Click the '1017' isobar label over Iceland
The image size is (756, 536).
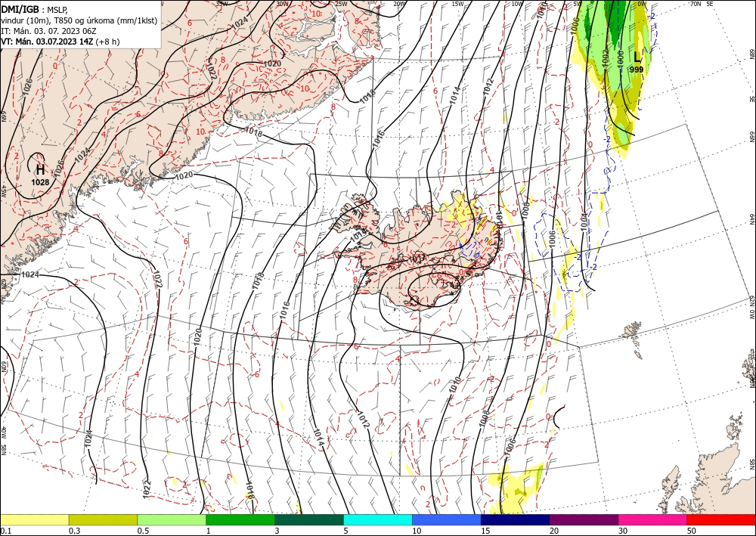(417, 259)
